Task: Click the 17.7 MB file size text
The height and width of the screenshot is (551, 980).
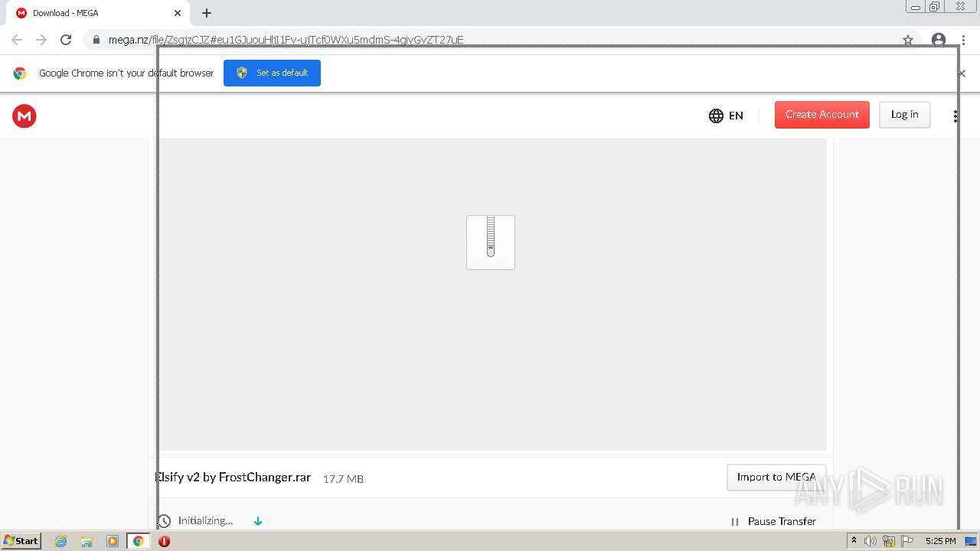Action: click(x=343, y=478)
